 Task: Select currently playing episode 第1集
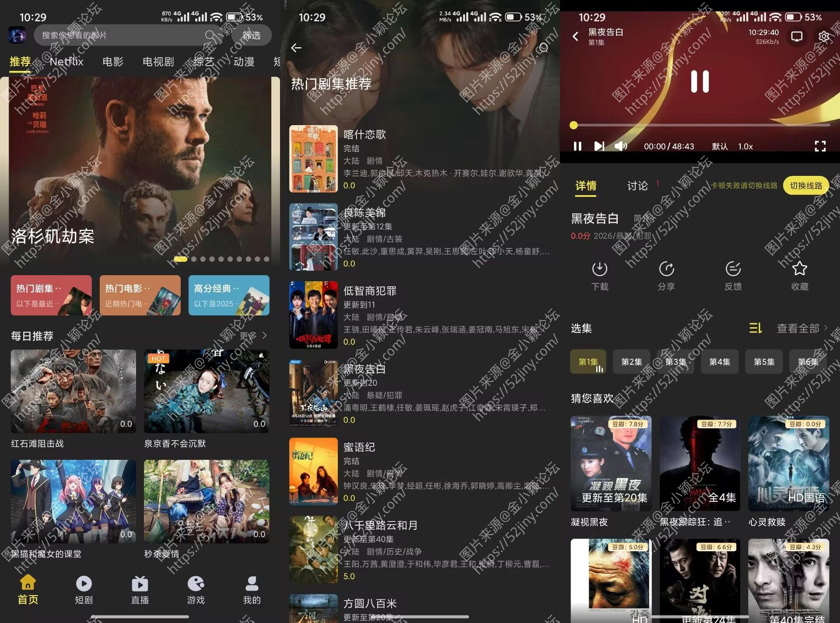[588, 362]
